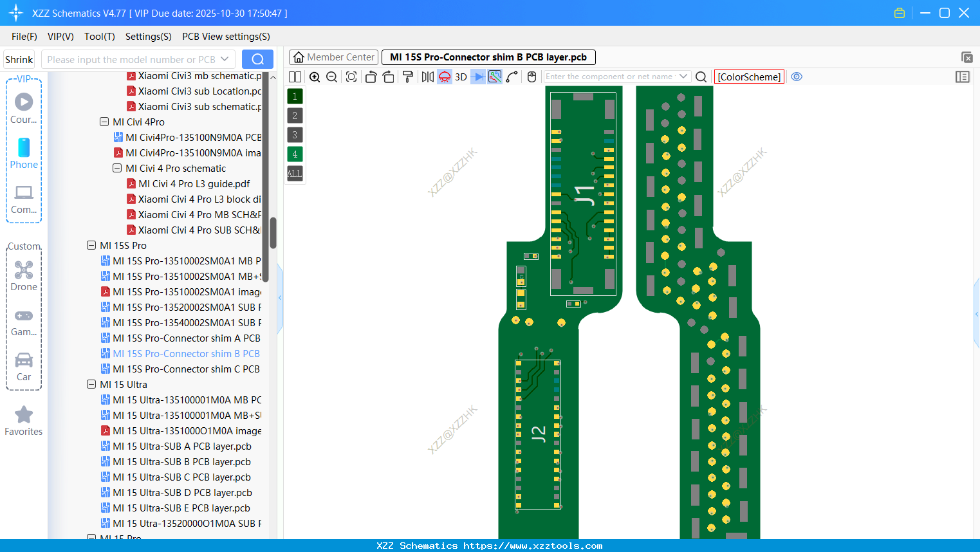The width and height of the screenshot is (980, 552).
Task: Open the PCB View settings menu
Action: (x=225, y=37)
